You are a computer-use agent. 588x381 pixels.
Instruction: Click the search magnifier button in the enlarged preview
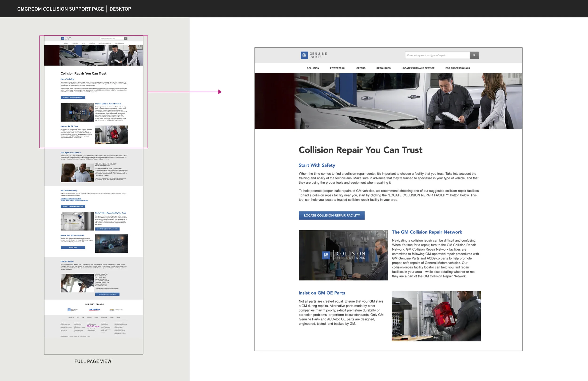474,55
